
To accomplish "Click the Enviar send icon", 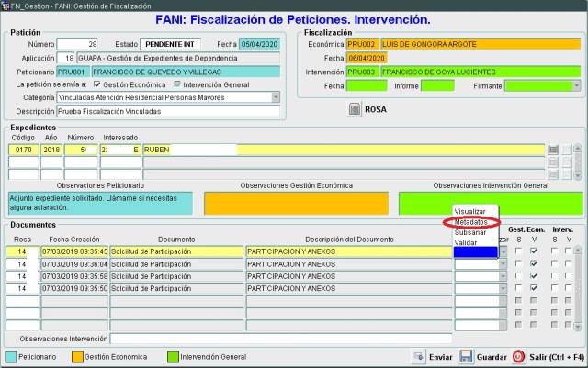I will click(x=417, y=356).
